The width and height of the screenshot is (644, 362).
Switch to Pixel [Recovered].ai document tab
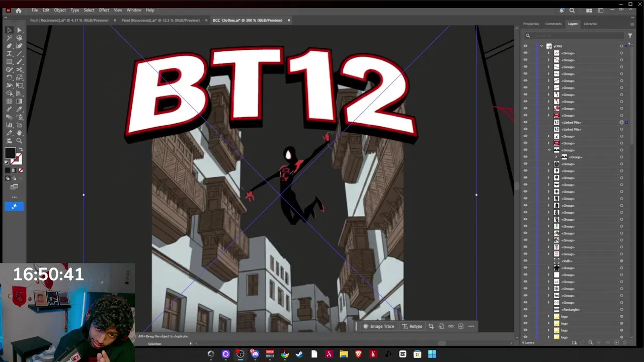[161, 20]
